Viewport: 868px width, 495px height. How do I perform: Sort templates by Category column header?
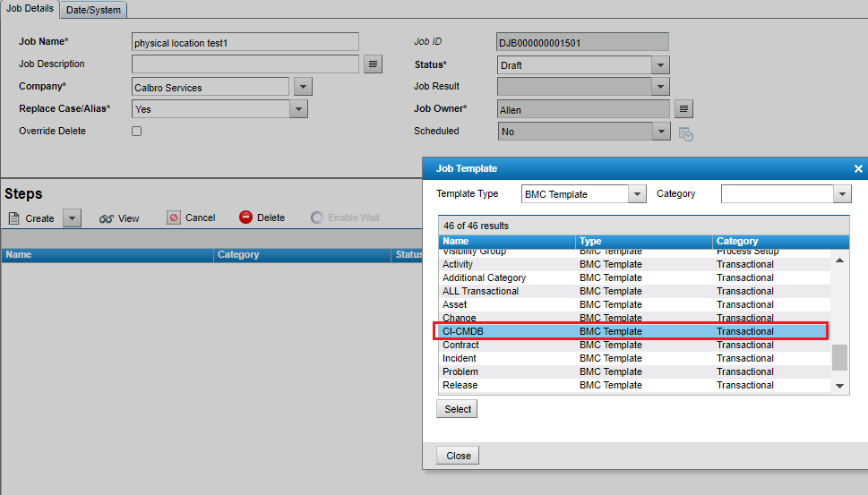point(780,241)
